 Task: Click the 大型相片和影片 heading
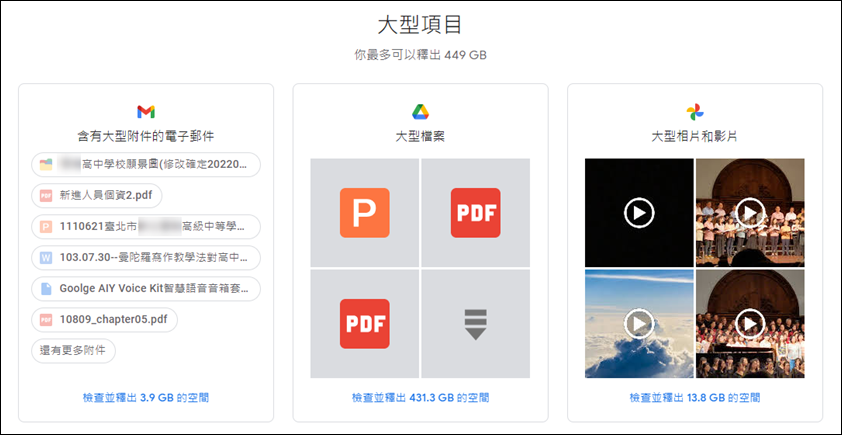[695, 136]
